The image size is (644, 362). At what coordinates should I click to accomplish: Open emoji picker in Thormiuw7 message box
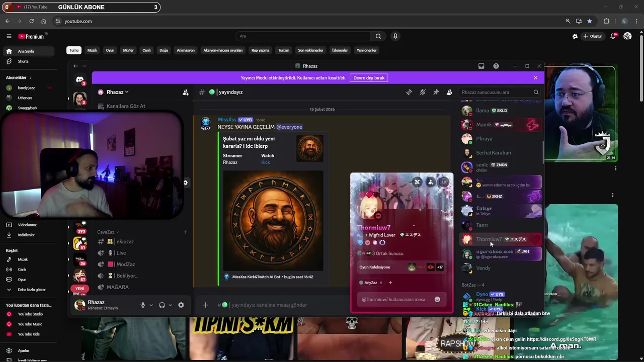coord(437,299)
